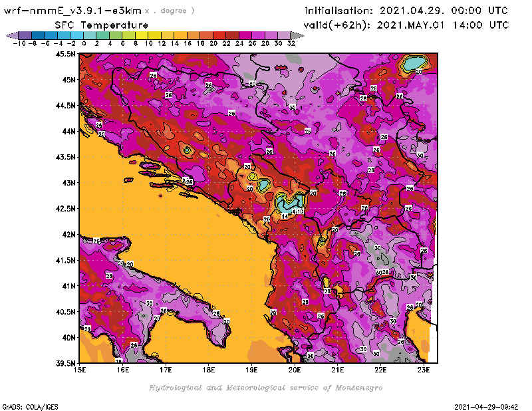
Task: Click the 'Hydrological and Meteorological service of Montenegro' caption
Action: (x=265, y=388)
